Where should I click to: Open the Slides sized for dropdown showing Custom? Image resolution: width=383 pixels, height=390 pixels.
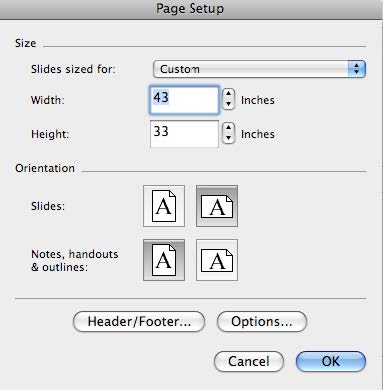pyautogui.click(x=259, y=69)
